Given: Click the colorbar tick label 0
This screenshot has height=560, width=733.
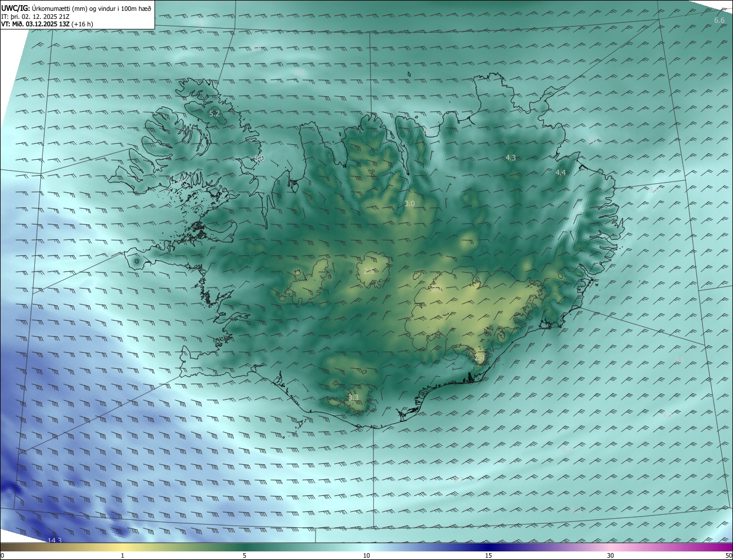Looking at the screenshot, I should 2,555.
